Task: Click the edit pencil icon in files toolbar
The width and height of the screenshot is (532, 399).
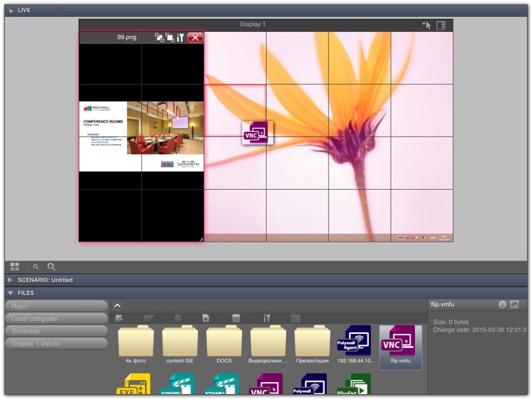Action: 148,318
